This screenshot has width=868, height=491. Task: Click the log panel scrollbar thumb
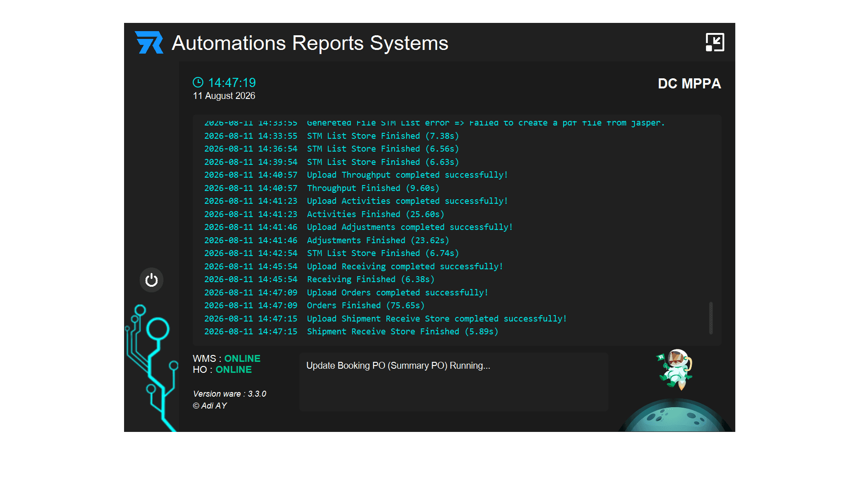point(711,318)
